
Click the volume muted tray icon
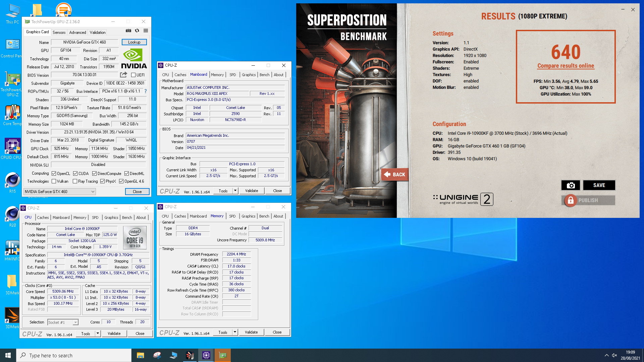(614, 355)
